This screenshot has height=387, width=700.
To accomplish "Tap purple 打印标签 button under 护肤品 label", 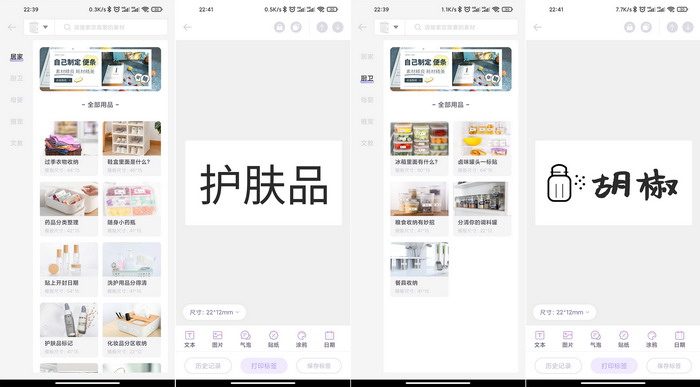I will [264, 366].
